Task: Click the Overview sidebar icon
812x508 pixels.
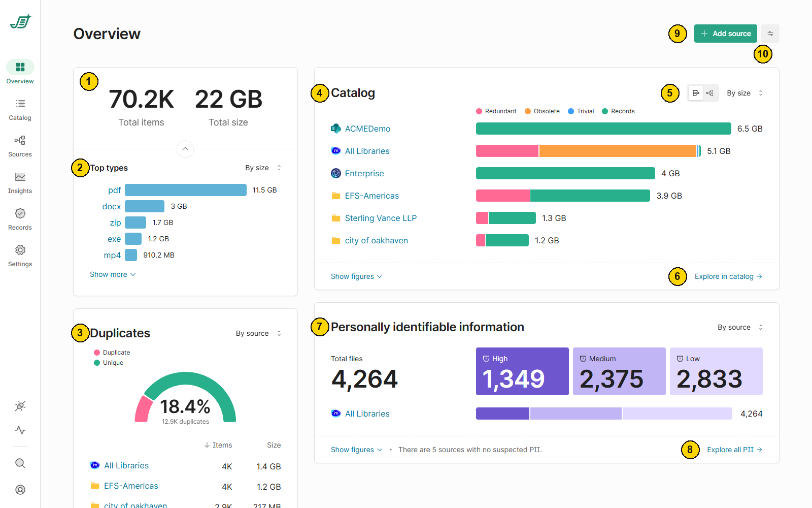Action: pyautogui.click(x=20, y=67)
